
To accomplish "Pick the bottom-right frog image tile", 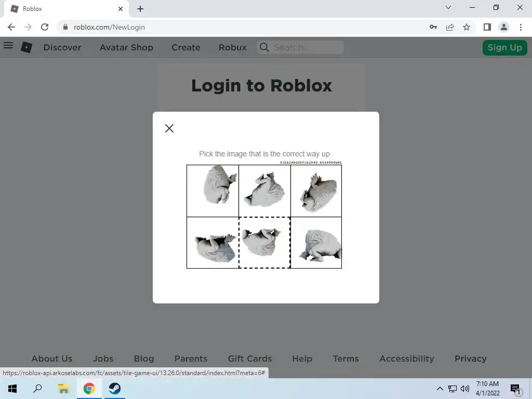I will pos(316,243).
